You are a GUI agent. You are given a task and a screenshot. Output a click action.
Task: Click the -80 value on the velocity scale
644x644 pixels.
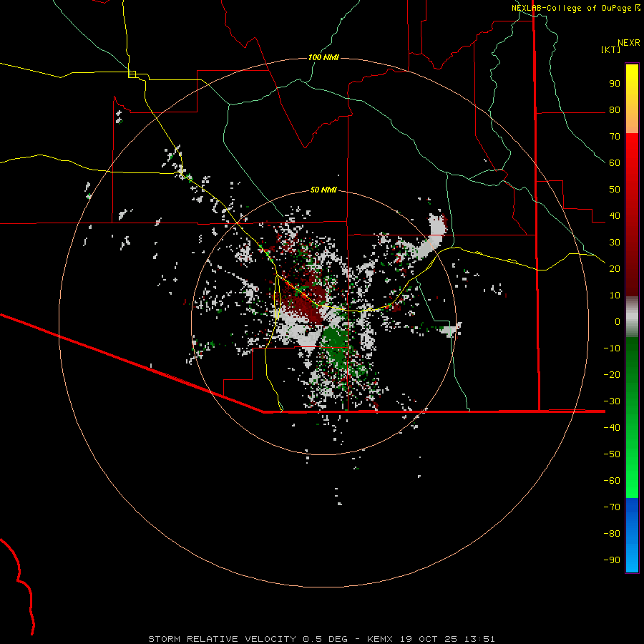tap(612, 534)
